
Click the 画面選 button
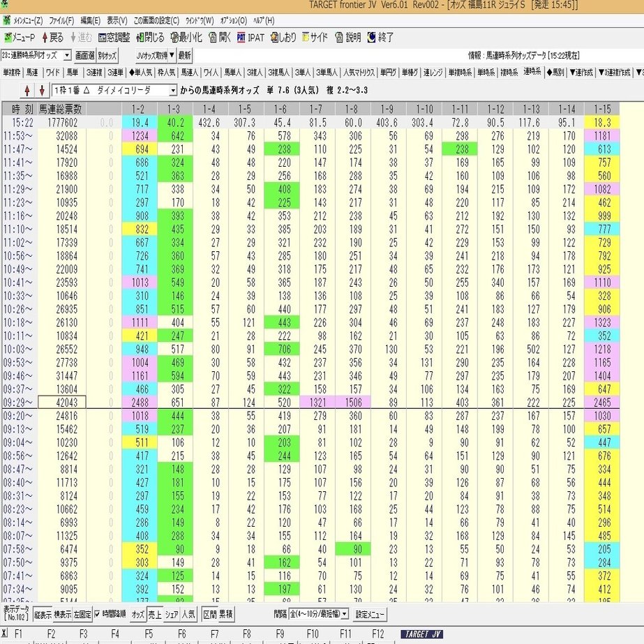[x=84, y=55]
